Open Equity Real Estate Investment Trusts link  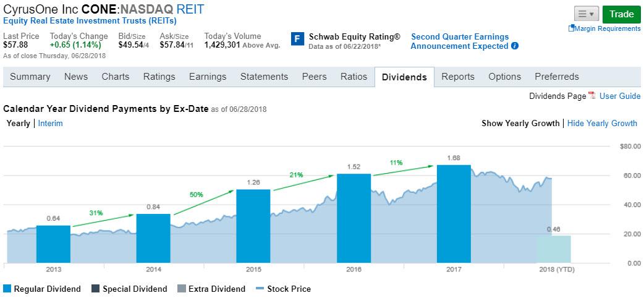90,20
